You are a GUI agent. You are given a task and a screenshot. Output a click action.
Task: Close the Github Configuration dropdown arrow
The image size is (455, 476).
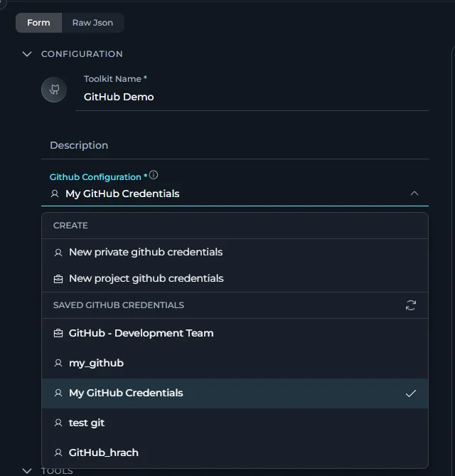tap(414, 194)
